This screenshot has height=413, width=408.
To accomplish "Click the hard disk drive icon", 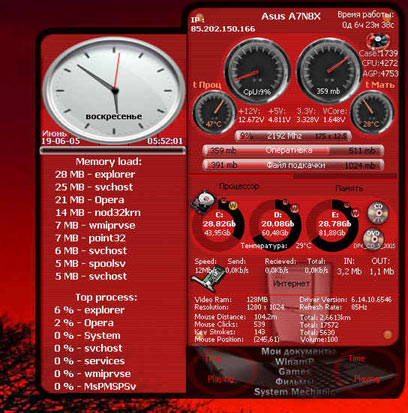I will tap(204, 201).
